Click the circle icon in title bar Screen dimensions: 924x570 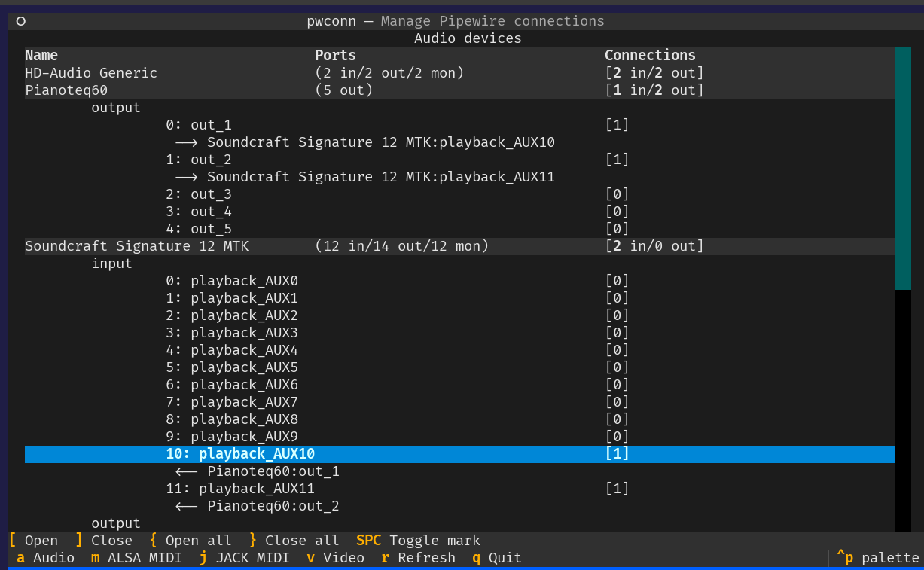(x=21, y=21)
